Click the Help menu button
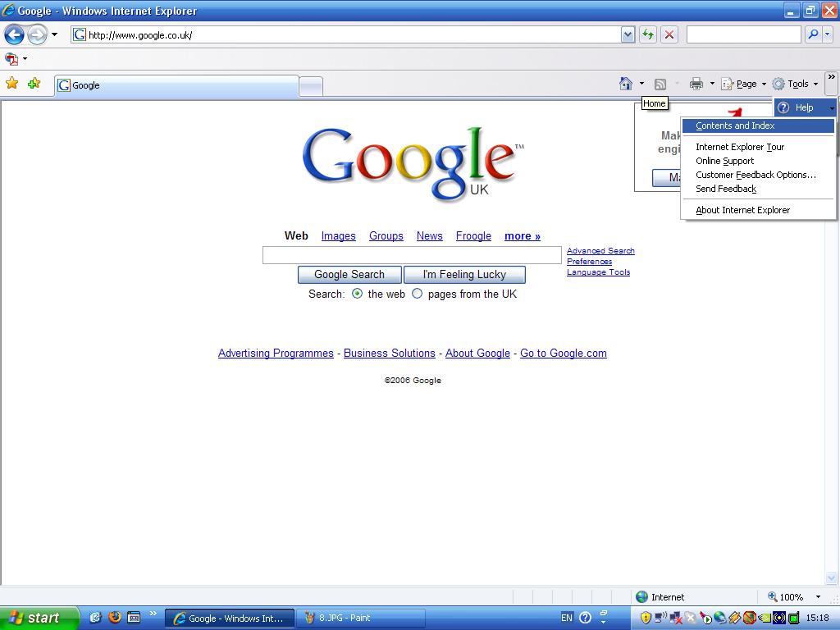 coord(805,107)
